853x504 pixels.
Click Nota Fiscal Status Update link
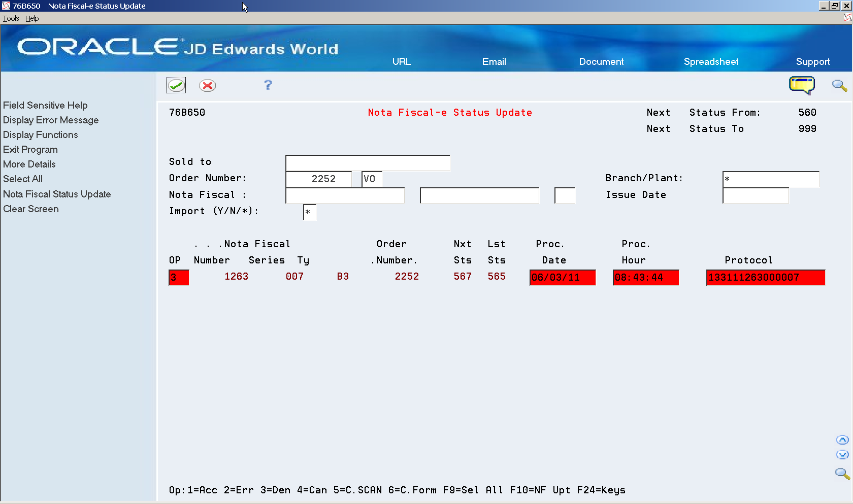(57, 194)
